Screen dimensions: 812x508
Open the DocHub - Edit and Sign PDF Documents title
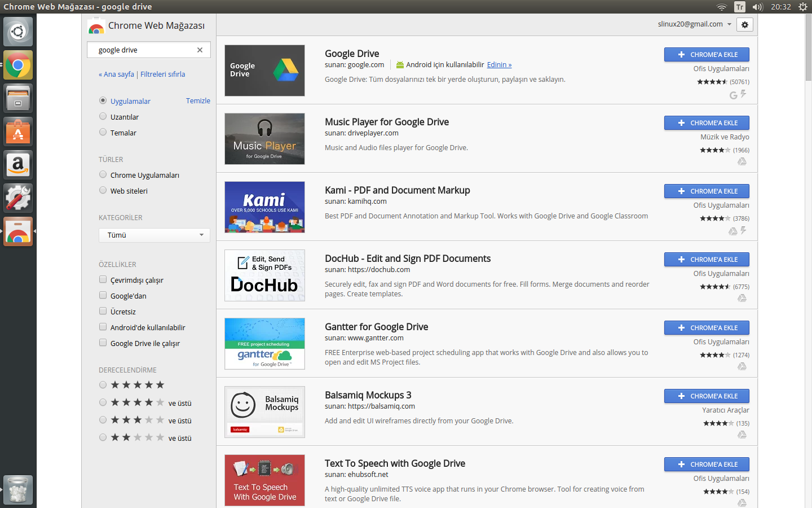tap(408, 259)
